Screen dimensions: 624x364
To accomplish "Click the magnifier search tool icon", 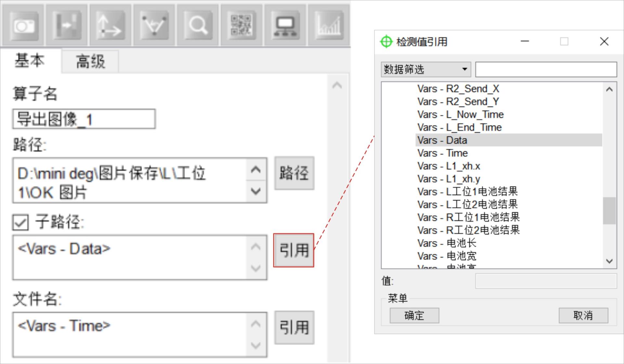I will pyautogui.click(x=198, y=25).
